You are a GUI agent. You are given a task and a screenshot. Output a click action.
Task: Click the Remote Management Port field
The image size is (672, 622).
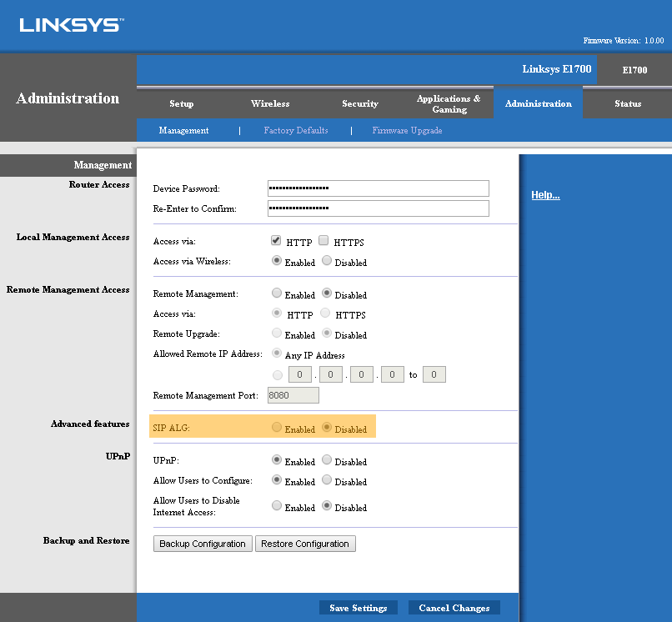coord(293,395)
